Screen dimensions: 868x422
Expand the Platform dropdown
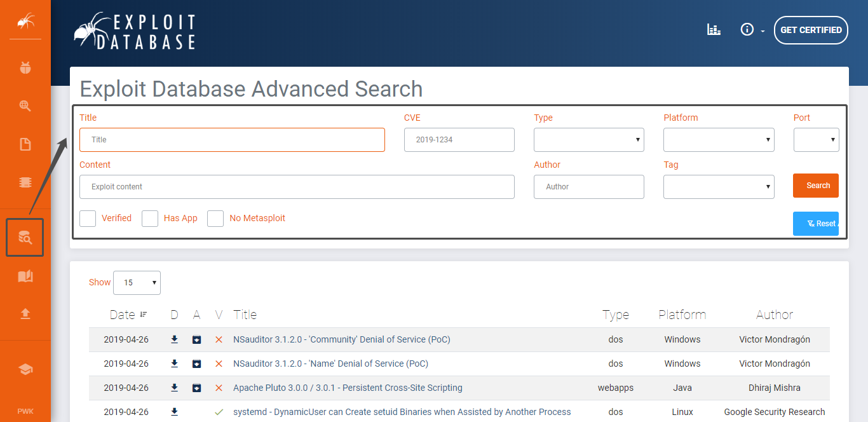pyautogui.click(x=718, y=140)
